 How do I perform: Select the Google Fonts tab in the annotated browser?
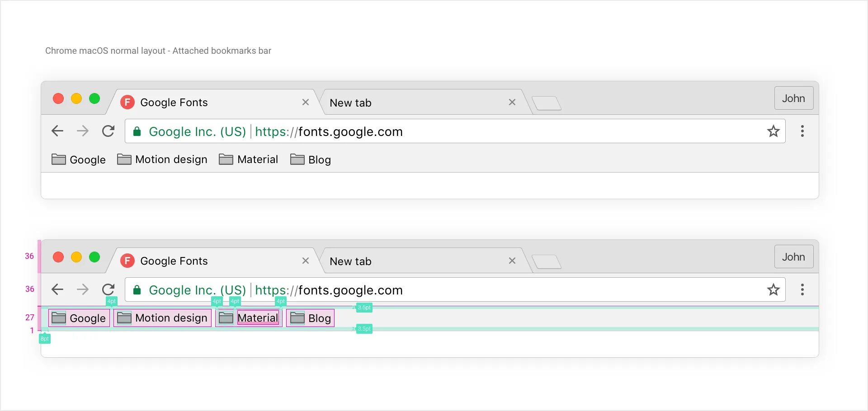[203, 261]
